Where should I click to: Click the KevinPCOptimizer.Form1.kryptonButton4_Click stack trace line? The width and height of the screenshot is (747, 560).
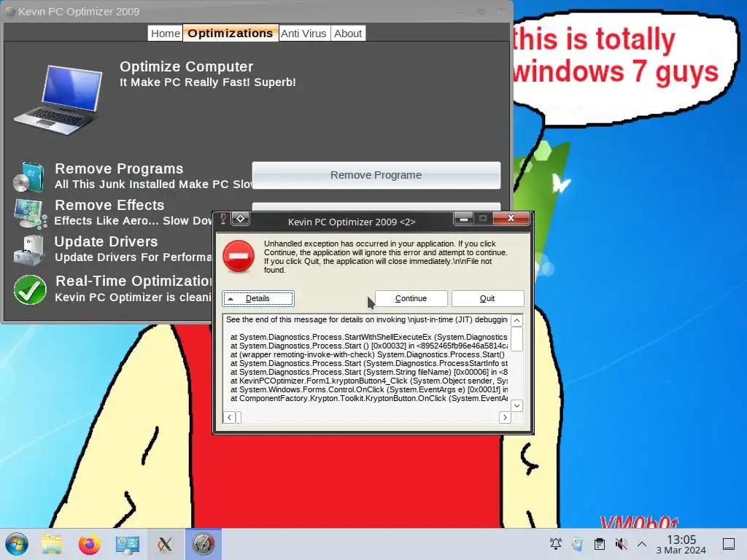pos(369,381)
